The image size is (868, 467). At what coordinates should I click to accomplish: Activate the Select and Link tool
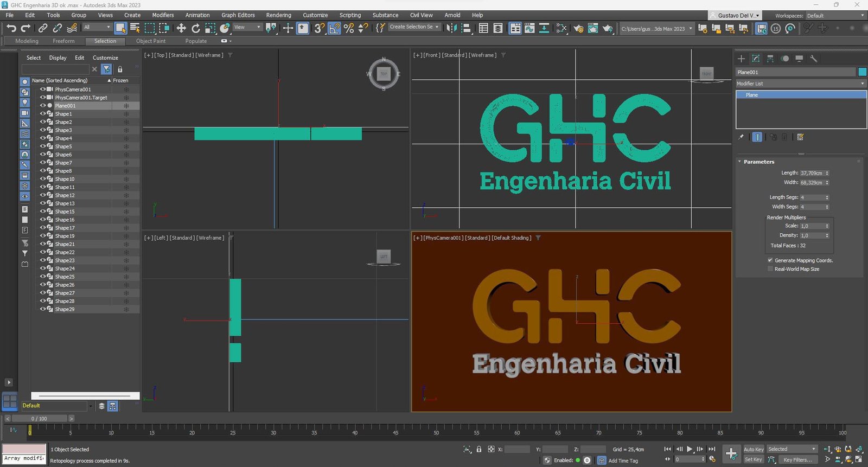(x=43, y=28)
